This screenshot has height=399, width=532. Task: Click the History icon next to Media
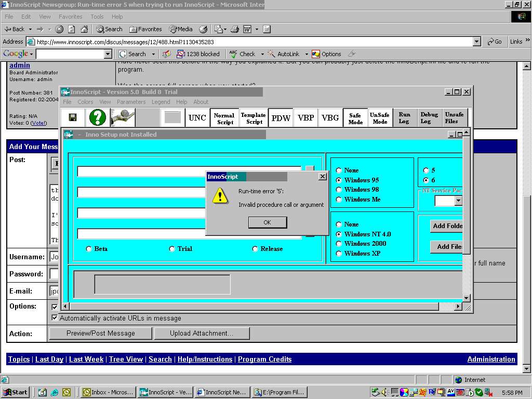(203, 29)
